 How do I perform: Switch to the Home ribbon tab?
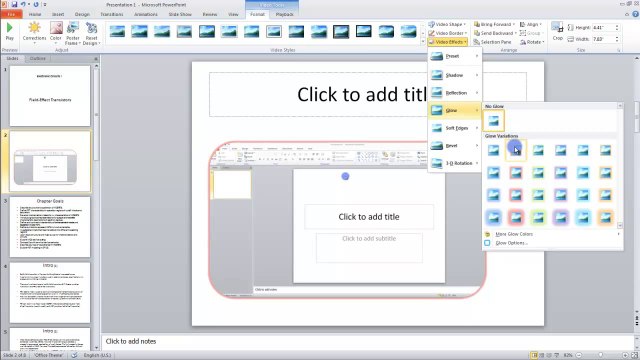[35, 14]
